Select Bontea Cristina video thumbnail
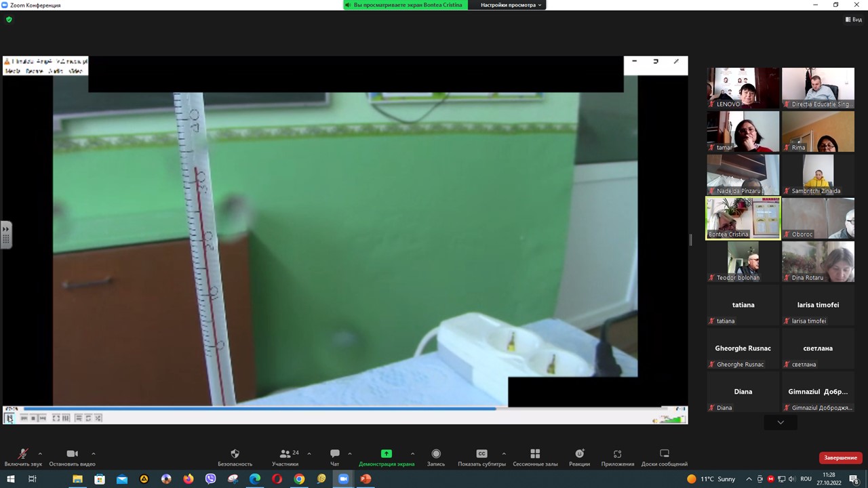 tap(743, 218)
